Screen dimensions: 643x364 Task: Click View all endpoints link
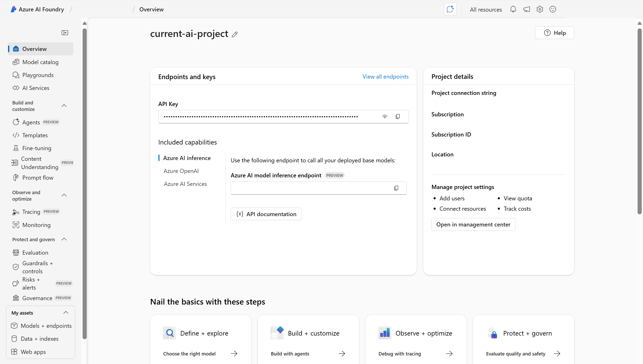[x=385, y=77]
